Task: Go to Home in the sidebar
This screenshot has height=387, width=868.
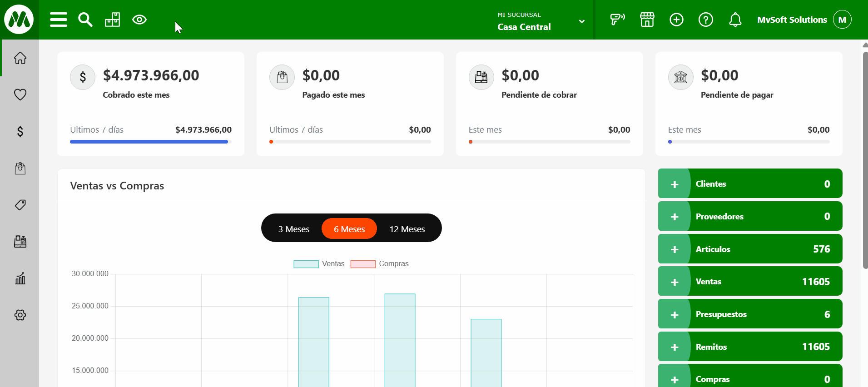Action: 20,58
